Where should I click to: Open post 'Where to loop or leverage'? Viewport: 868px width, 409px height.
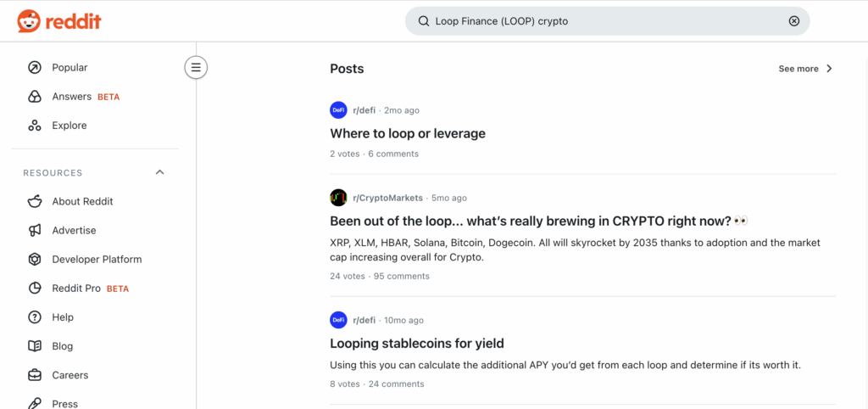tap(408, 133)
